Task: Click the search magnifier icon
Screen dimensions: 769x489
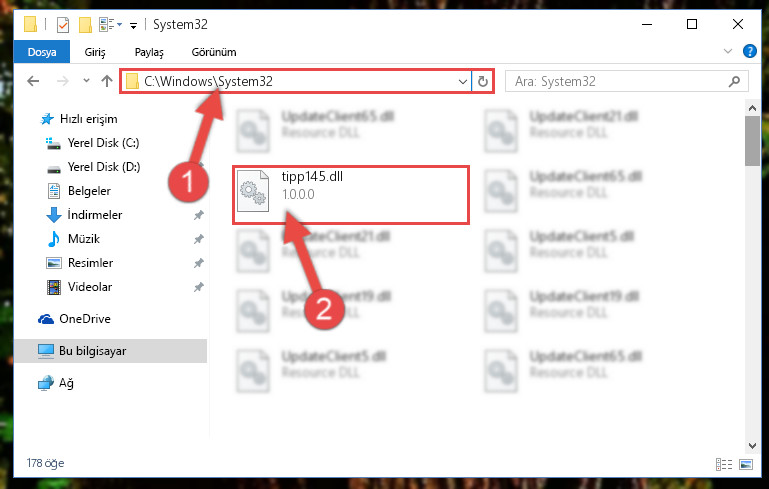Action: [734, 81]
